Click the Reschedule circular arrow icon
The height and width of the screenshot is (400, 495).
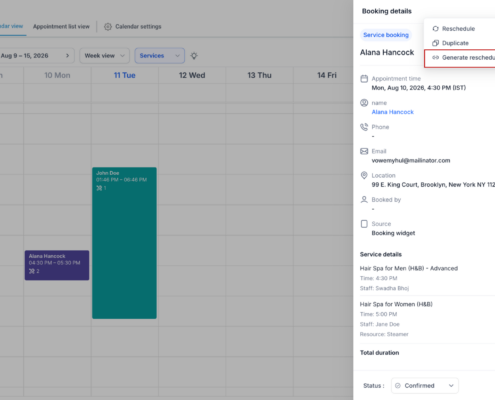click(x=435, y=29)
